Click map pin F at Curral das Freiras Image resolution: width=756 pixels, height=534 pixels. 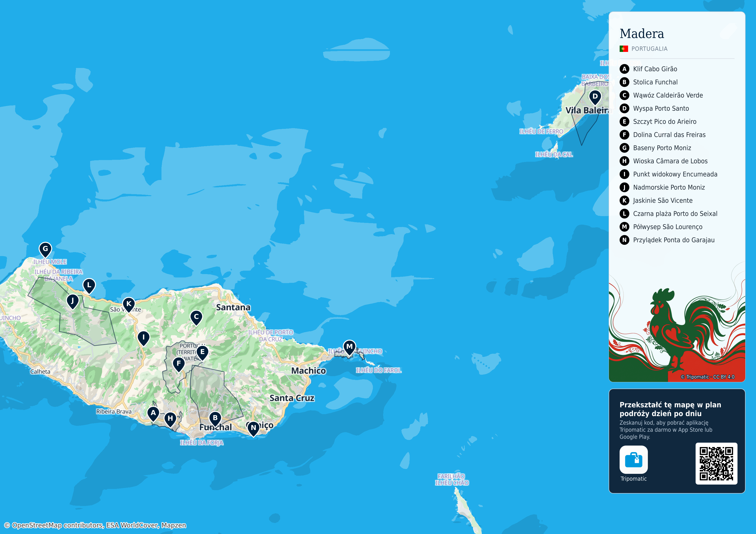pyautogui.click(x=179, y=364)
